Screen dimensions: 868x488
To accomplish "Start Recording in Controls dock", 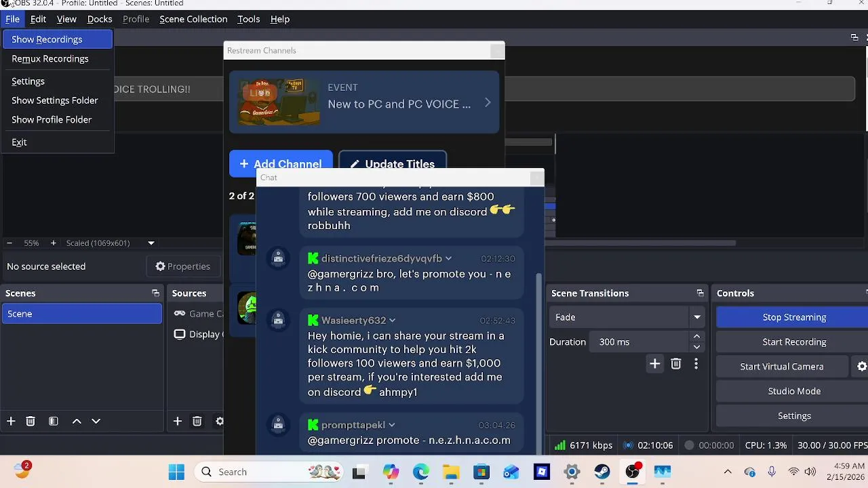I will pyautogui.click(x=792, y=342).
